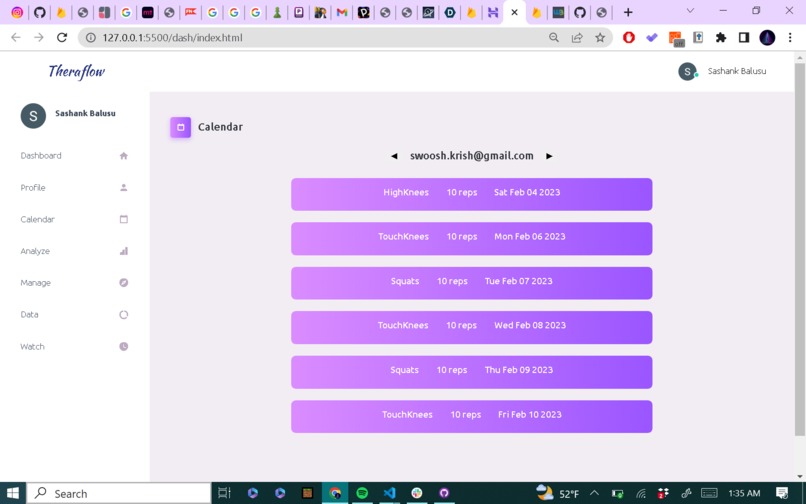The height and width of the screenshot is (504, 806).
Task: Reload the page in the browser
Action: (62, 38)
